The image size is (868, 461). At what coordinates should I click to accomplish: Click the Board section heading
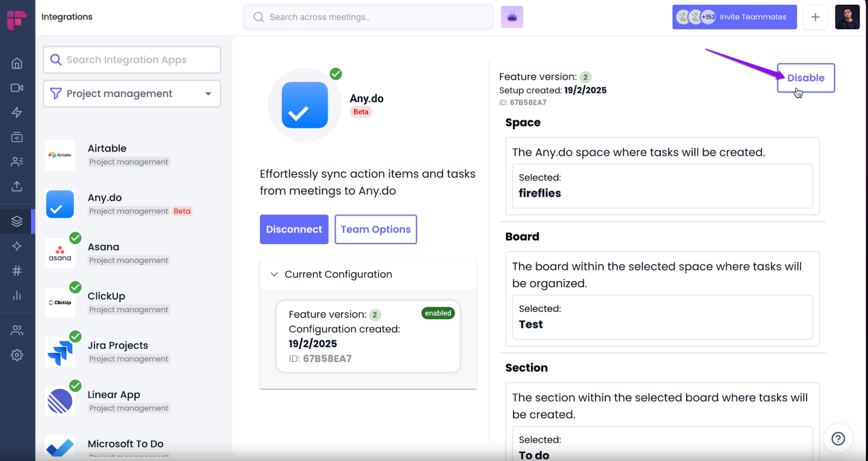522,237
